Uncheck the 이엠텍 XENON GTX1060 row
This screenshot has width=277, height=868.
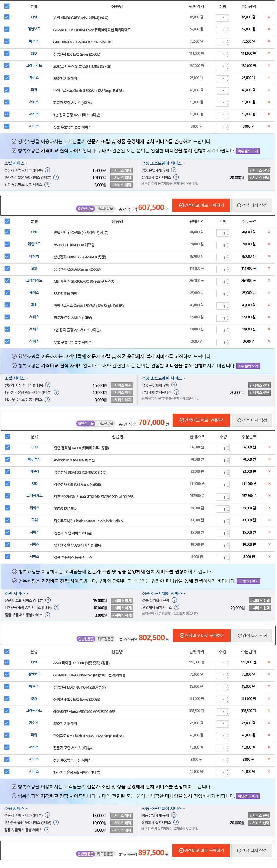8,496
